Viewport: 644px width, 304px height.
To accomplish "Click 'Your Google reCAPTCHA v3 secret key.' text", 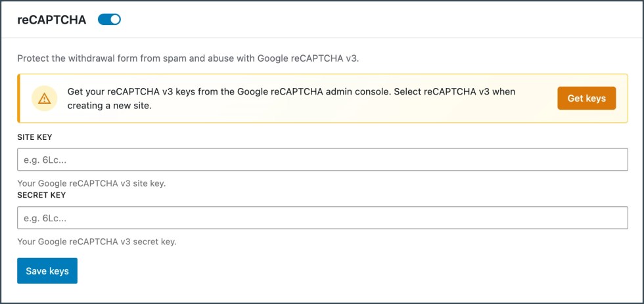I will click(x=97, y=242).
